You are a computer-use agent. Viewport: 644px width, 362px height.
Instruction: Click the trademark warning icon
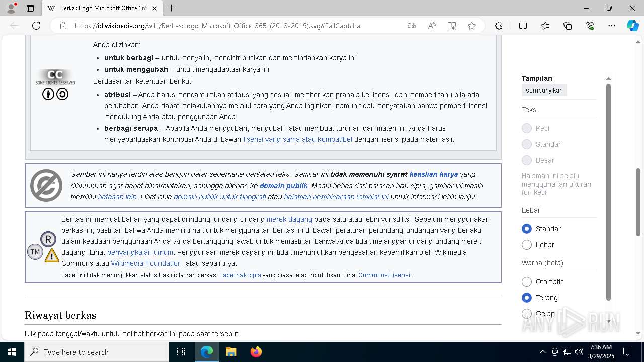tap(43, 247)
